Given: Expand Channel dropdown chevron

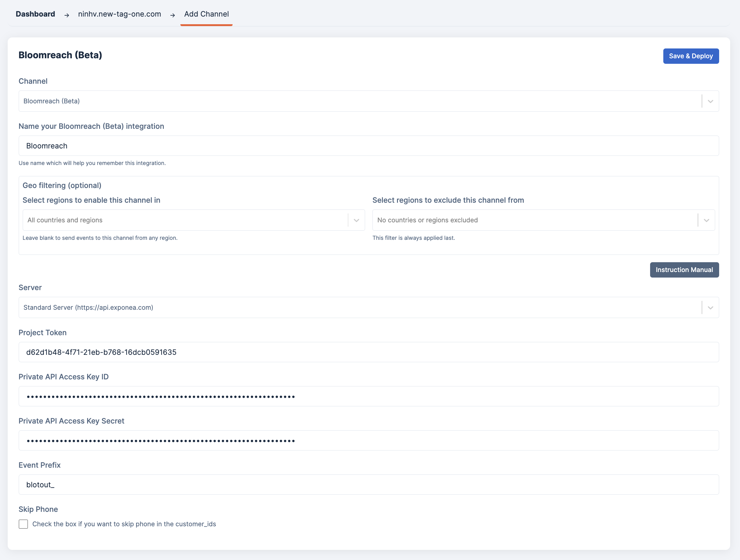Looking at the screenshot, I should 710,101.
